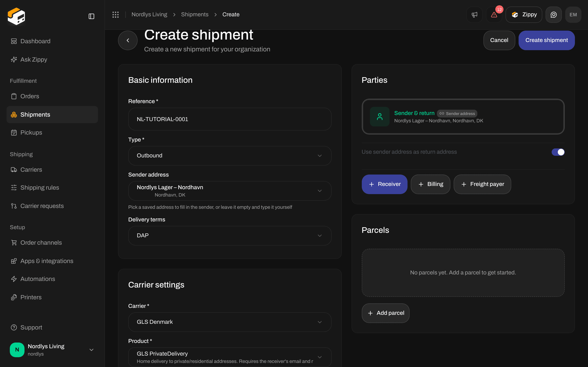Open announcements megaphone icon
The height and width of the screenshot is (367, 588).
coord(474,14)
